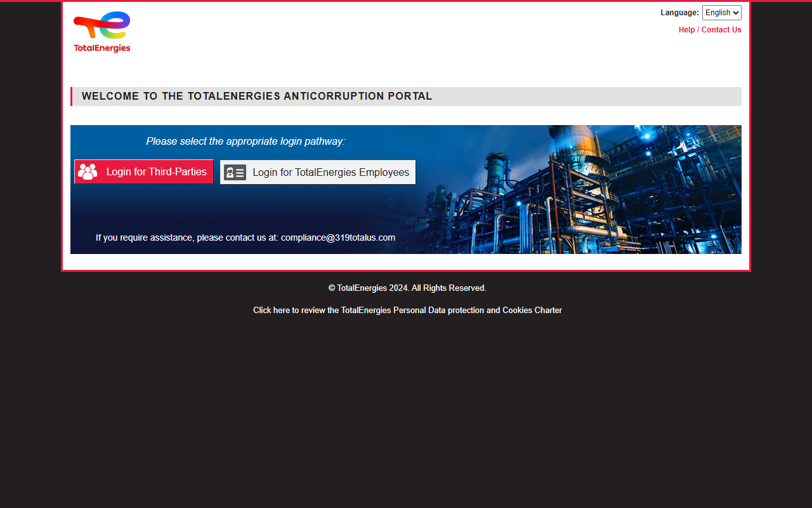The width and height of the screenshot is (812, 508).
Task: Open the Language dropdown
Action: click(x=721, y=13)
